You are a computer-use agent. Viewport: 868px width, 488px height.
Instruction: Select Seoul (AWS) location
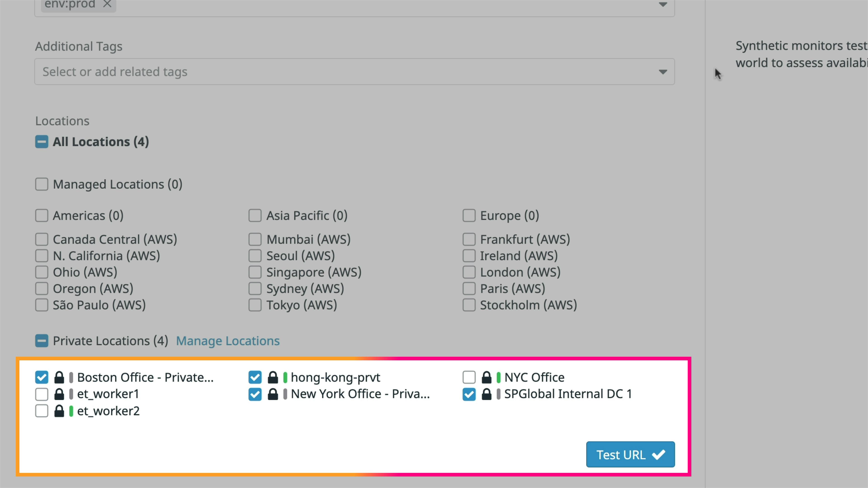[x=255, y=256]
